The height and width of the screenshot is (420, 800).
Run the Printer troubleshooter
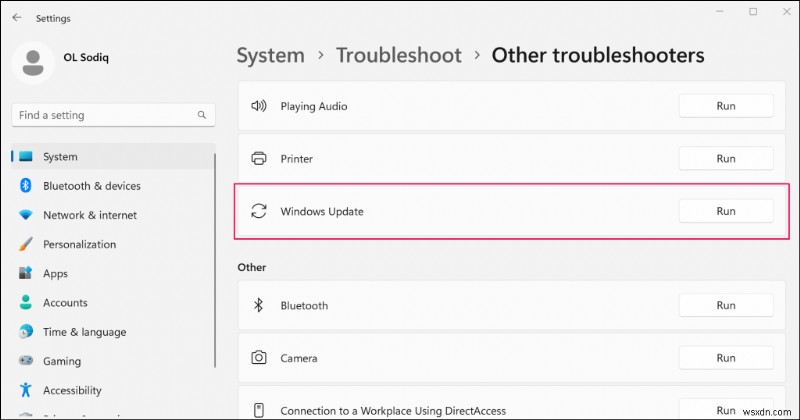726,158
